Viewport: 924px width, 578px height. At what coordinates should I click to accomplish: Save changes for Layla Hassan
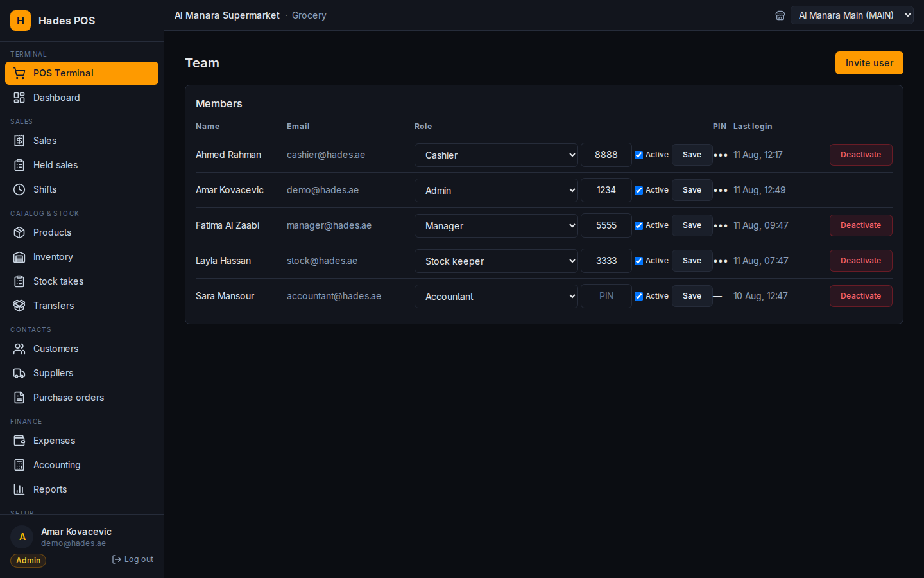point(692,261)
